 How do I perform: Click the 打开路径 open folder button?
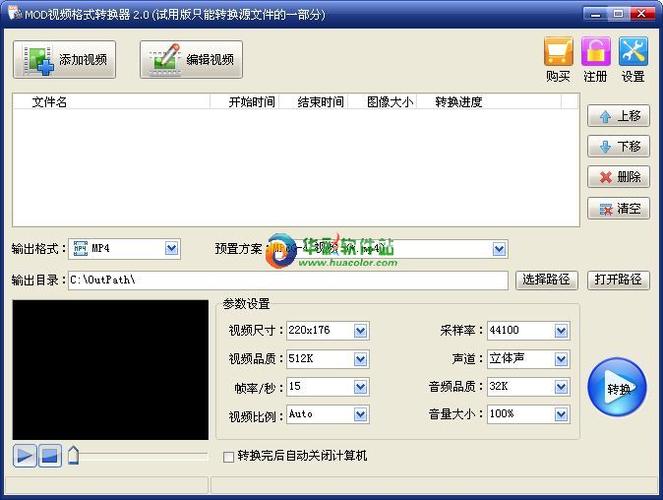[618, 280]
